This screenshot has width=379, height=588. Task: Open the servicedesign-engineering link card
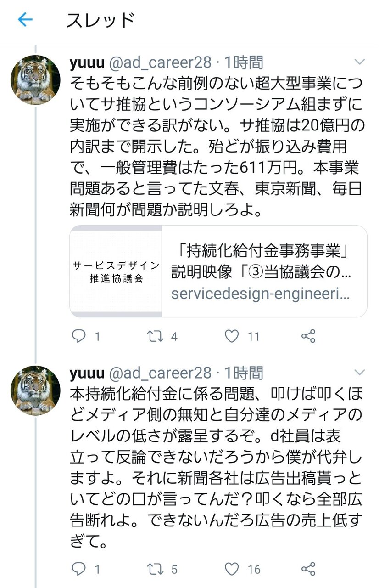pos(264,271)
